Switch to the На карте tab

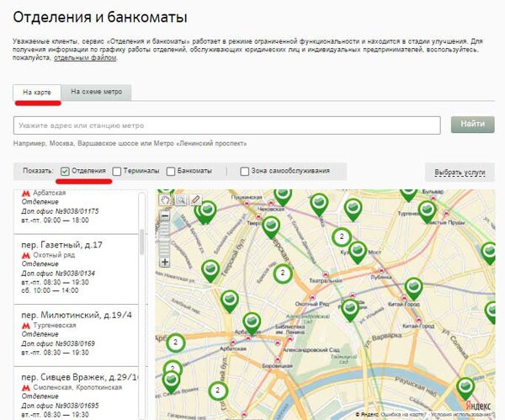point(37,93)
